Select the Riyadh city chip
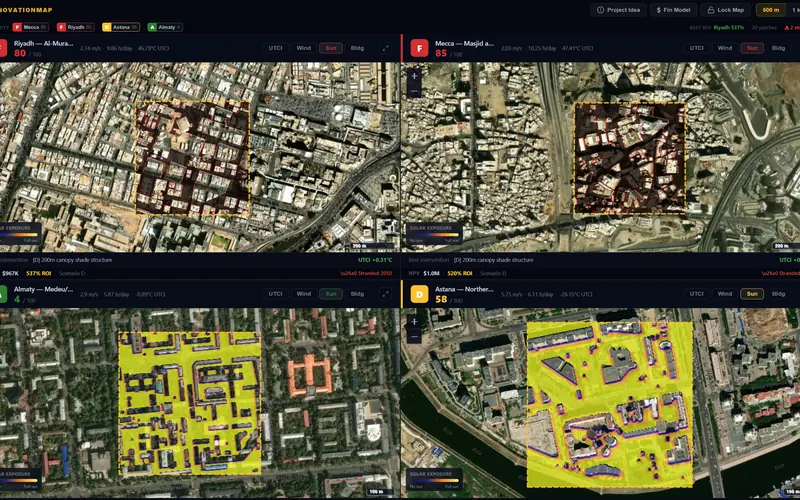The height and width of the screenshot is (500, 800). [76, 27]
